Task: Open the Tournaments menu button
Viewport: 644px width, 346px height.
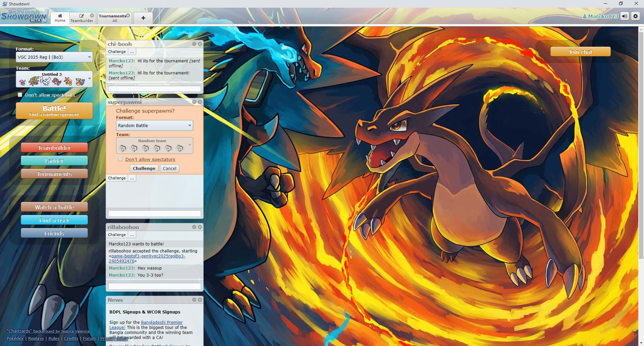Action: pos(54,174)
